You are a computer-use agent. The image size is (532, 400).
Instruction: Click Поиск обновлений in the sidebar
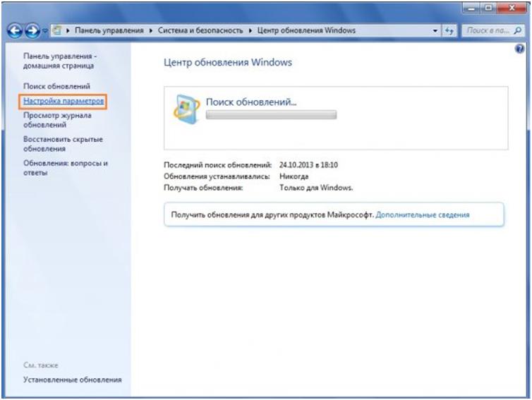point(56,86)
